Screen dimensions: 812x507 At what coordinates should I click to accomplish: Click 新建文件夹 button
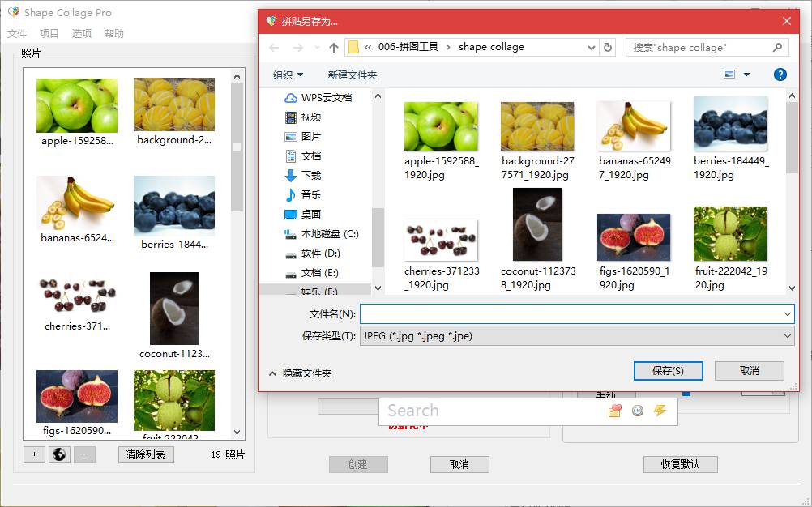tap(353, 75)
